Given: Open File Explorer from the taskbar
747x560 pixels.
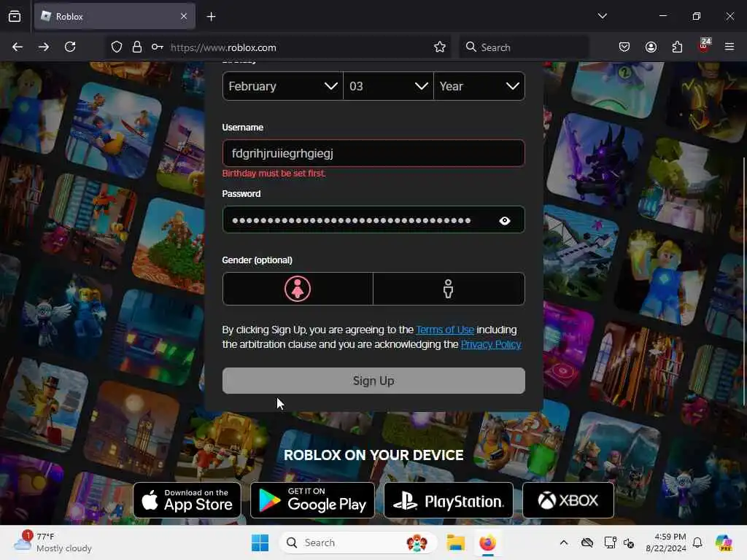Looking at the screenshot, I should (x=455, y=542).
